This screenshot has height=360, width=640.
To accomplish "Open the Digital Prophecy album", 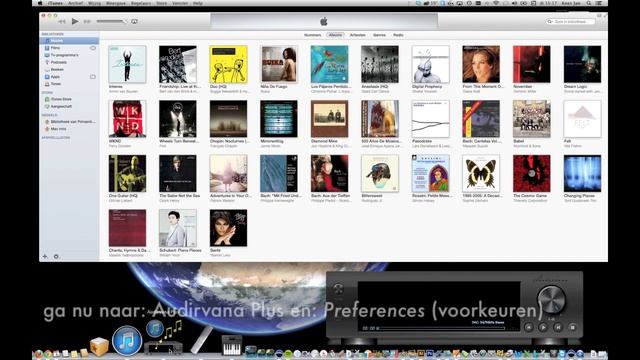I will (x=431, y=64).
